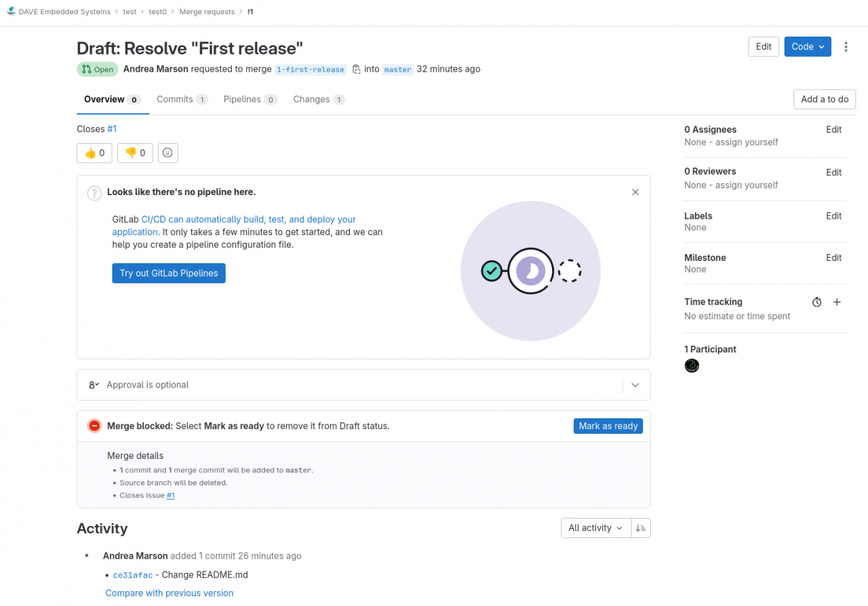This screenshot has width=868, height=606.
Task: Open the ce31afac commit link
Action: point(133,575)
